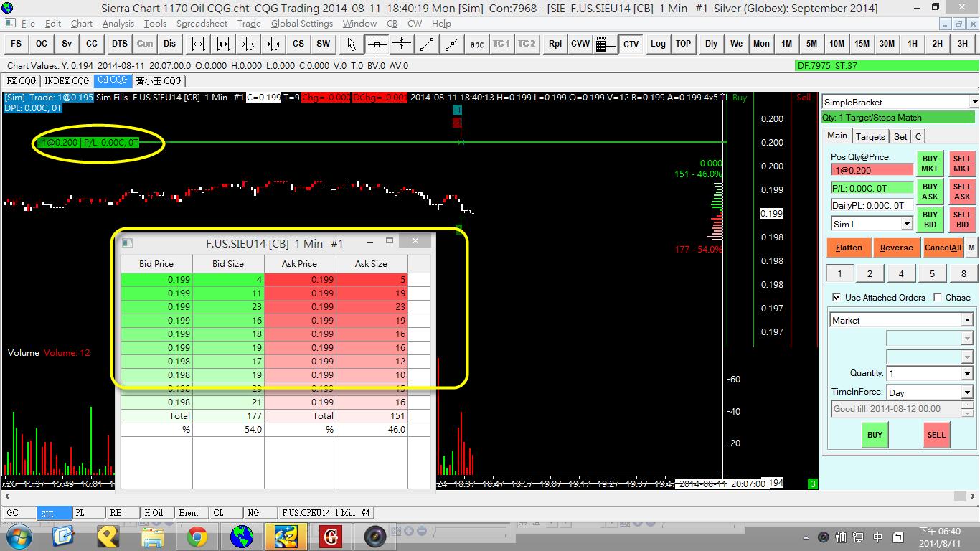Click the DTS toolbar button
Screen dimensions: 980x551
pyautogui.click(x=119, y=44)
